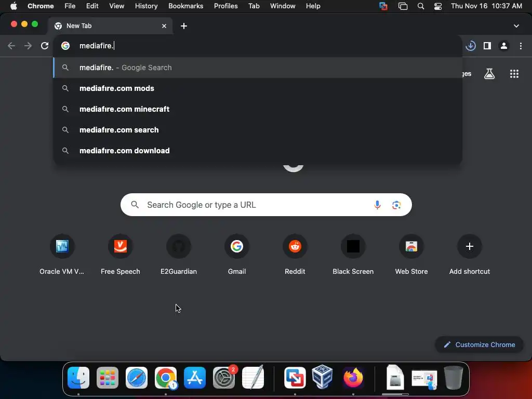This screenshot has height=399, width=532.
Task: Launch Finder from the dock
Action: click(x=78, y=378)
